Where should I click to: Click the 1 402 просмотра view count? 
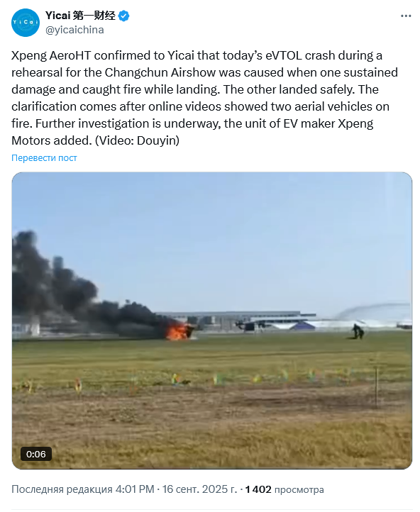(284, 489)
